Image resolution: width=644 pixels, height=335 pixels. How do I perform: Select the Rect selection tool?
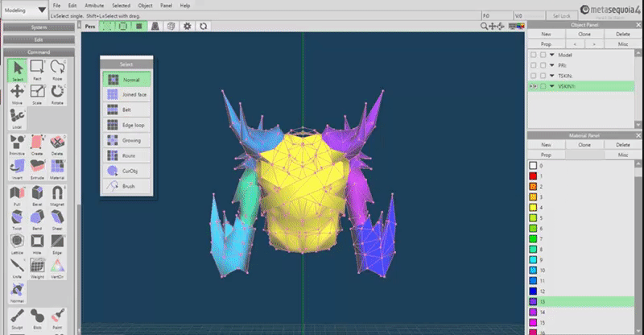(37, 70)
